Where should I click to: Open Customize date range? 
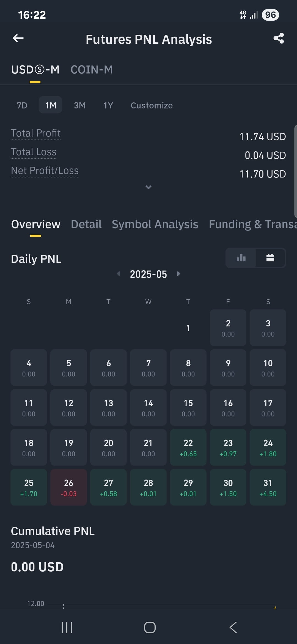(152, 105)
